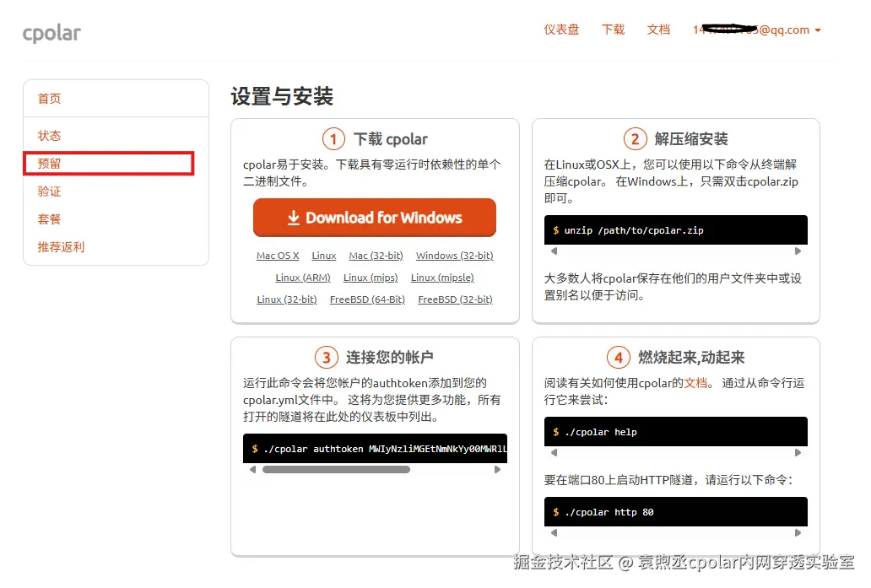Screen dimensions: 871x588
Task: Open the 文档 docs link in top navigation
Action: pyautogui.click(x=658, y=30)
